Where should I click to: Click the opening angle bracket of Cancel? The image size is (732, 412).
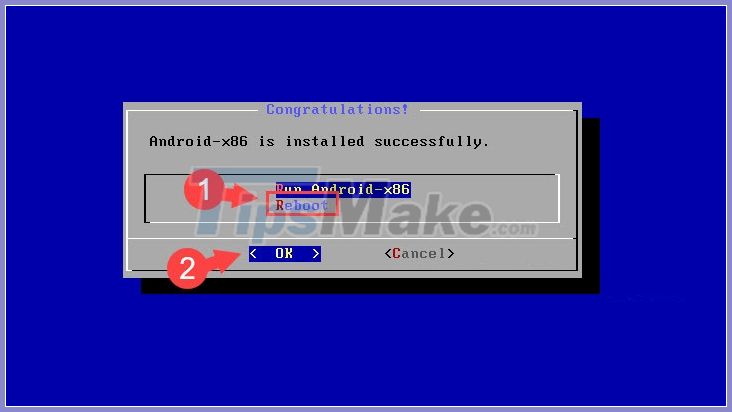coord(388,253)
